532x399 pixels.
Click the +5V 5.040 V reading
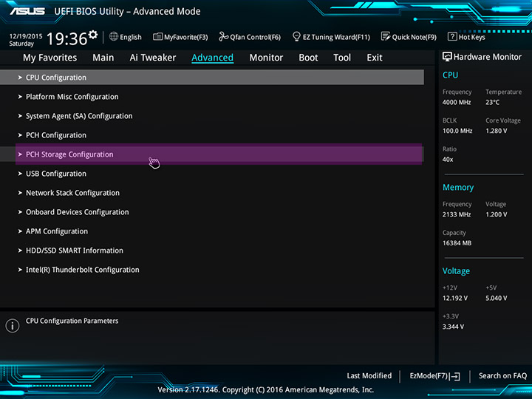pyautogui.click(x=496, y=299)
